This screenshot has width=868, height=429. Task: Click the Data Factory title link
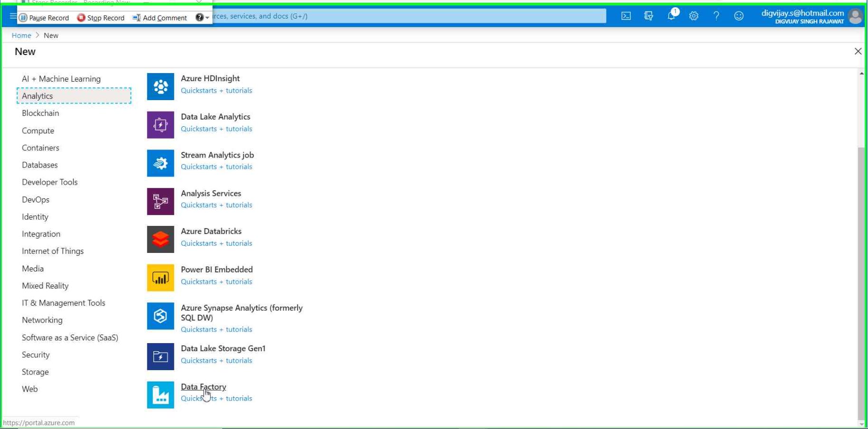(203, 387)
